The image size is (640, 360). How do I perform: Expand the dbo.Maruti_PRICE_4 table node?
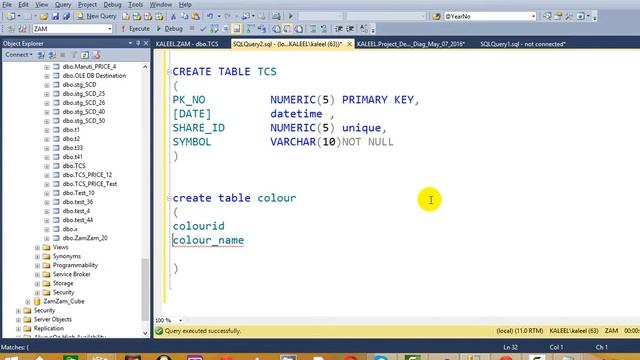coord(47,67)
